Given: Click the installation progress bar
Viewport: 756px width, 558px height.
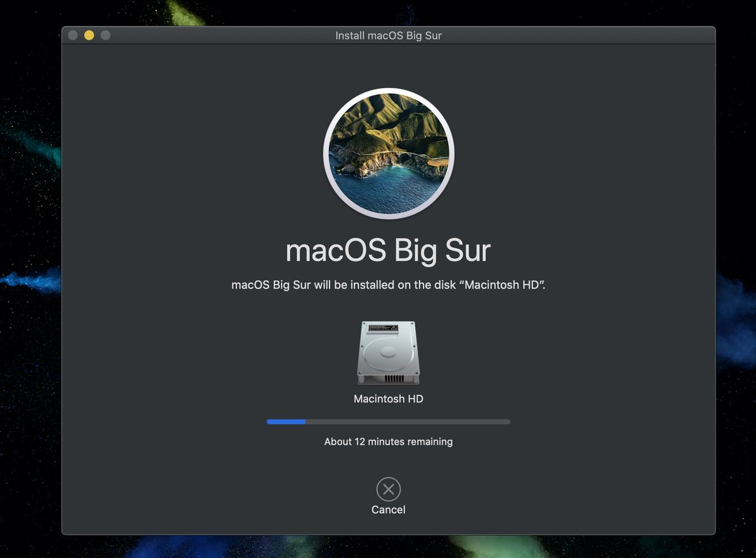Looking at the screenshot, I should (389, 421).
